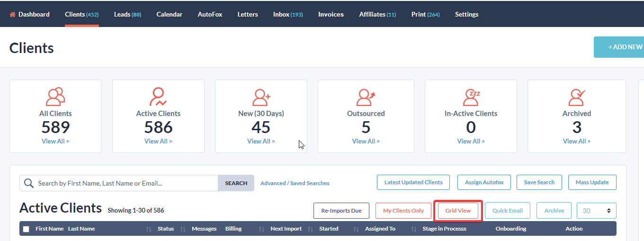Toggle the My Clients Only filter
Viewport: 644px width, 241px height.
point(403,211)
